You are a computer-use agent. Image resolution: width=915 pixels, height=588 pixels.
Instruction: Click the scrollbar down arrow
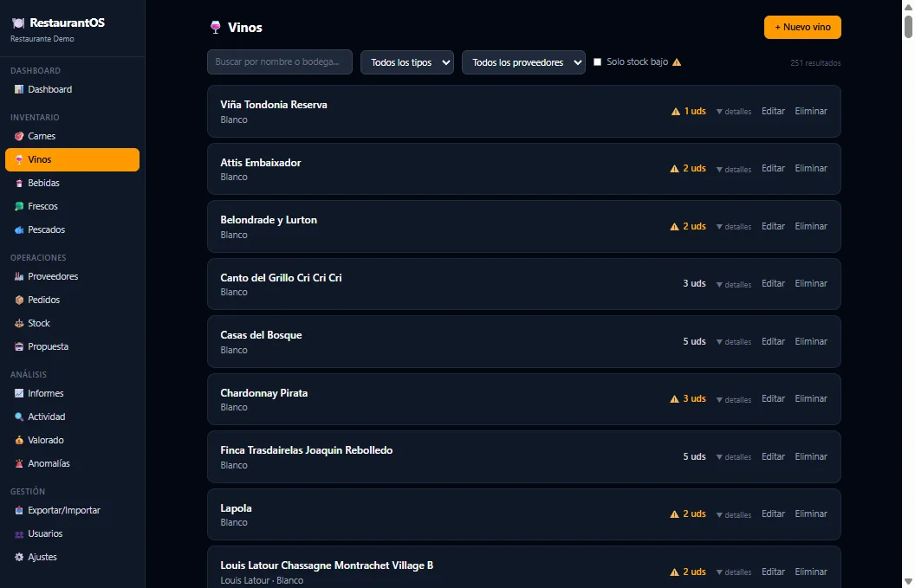(908, 581)
